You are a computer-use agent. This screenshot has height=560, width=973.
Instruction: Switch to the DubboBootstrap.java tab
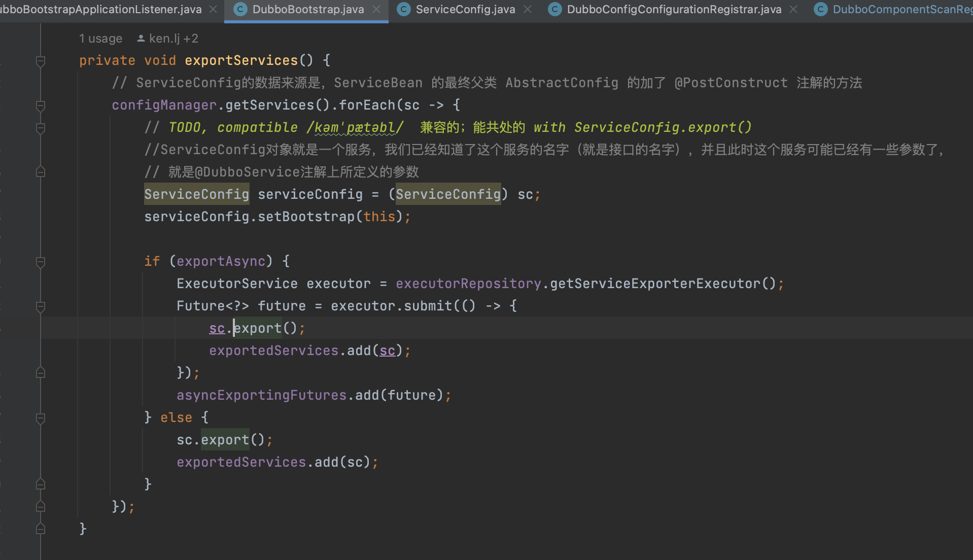(x=307, y=10)
